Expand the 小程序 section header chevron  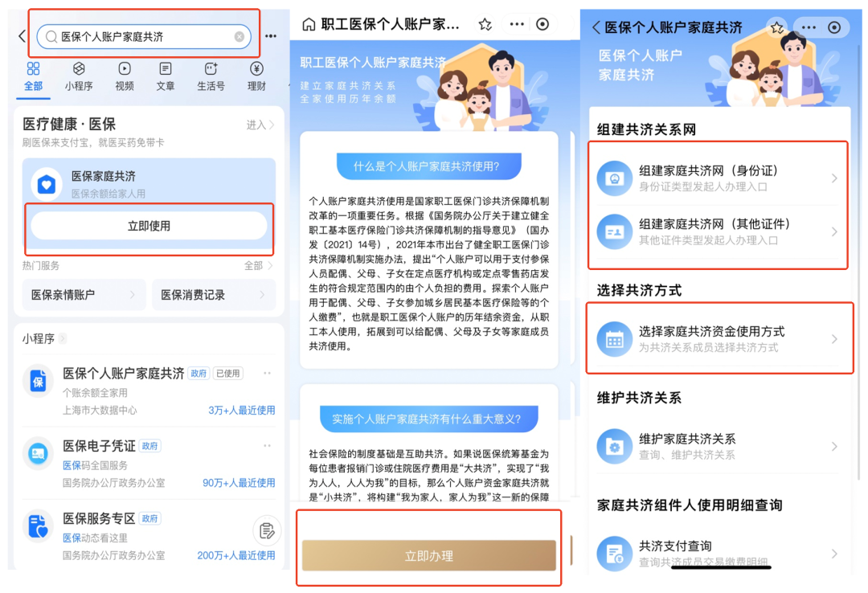coord(63,338)
